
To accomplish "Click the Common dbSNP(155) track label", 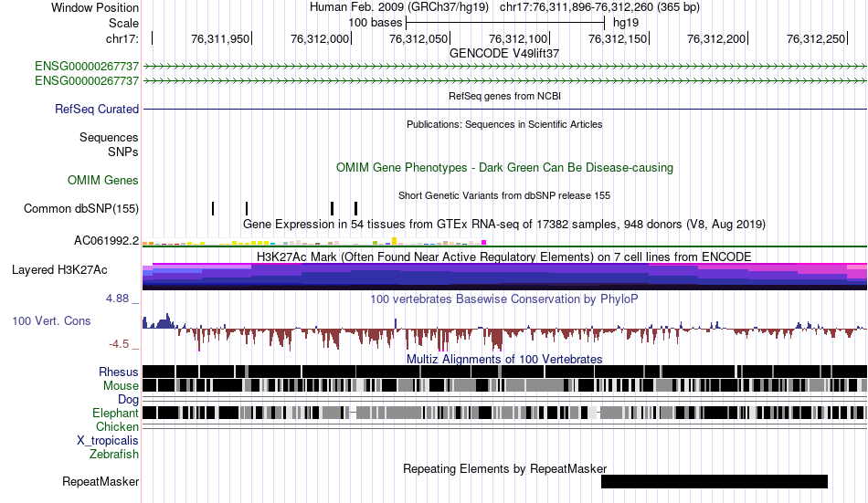I will [80, 209].
